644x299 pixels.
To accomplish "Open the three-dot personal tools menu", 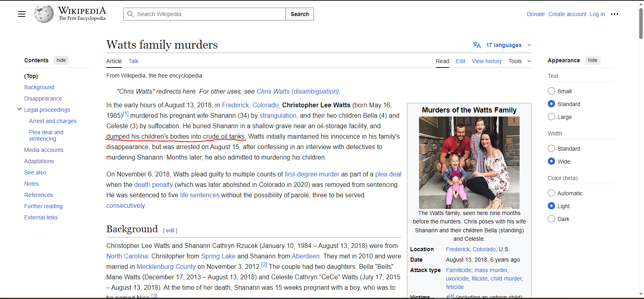I will [x=615, y=14].
